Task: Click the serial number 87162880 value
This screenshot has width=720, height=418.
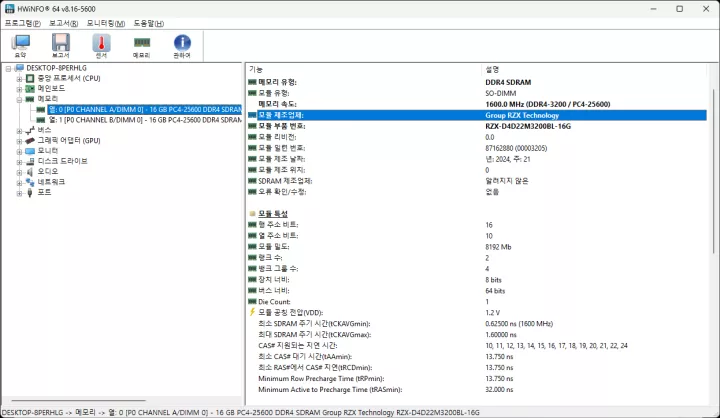Action: point(516,148)
